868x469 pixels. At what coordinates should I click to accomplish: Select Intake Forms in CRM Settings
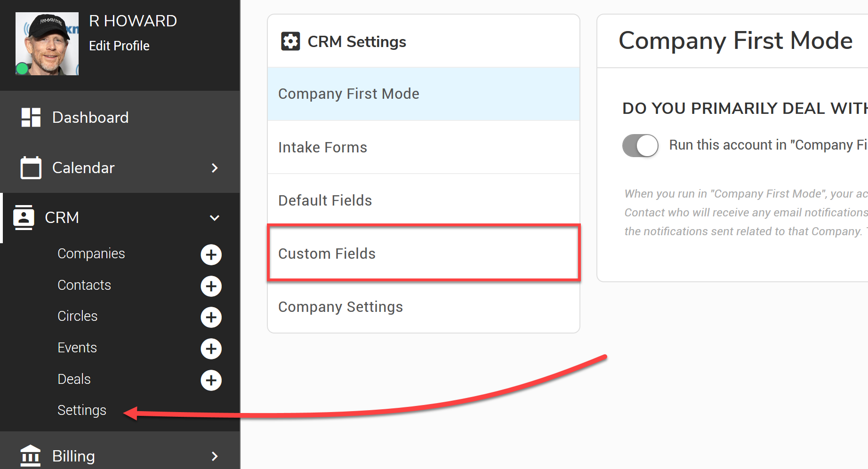tap(322, 147)
